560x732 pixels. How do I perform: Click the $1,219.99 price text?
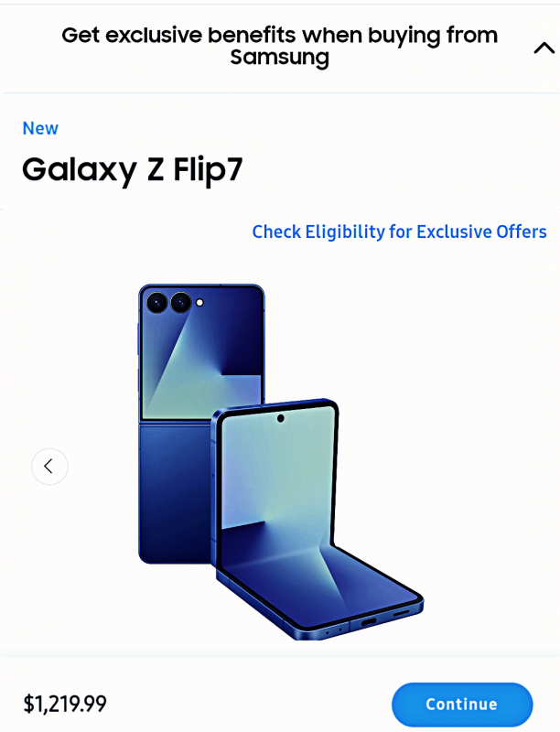click(65, 704)
